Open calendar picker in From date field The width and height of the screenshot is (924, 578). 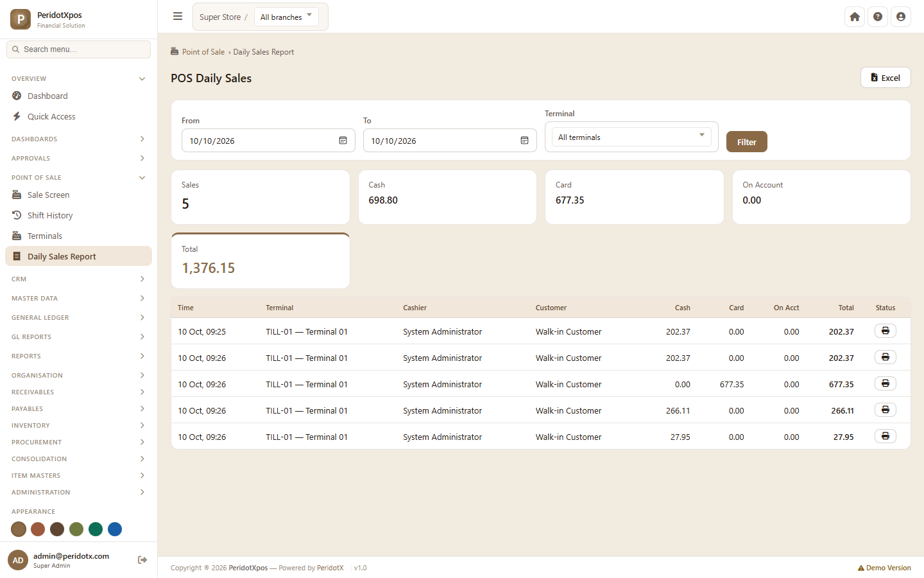point(343,141)
